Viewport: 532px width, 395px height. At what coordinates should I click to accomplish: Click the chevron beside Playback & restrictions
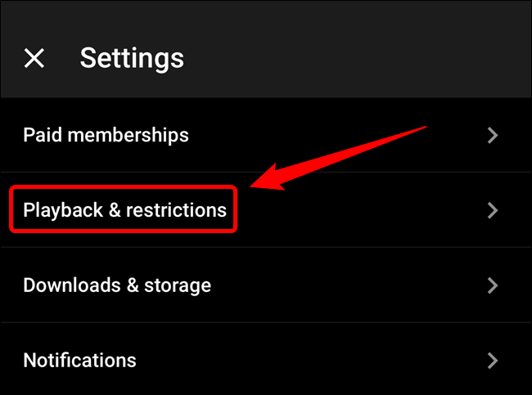click(492, 210)
